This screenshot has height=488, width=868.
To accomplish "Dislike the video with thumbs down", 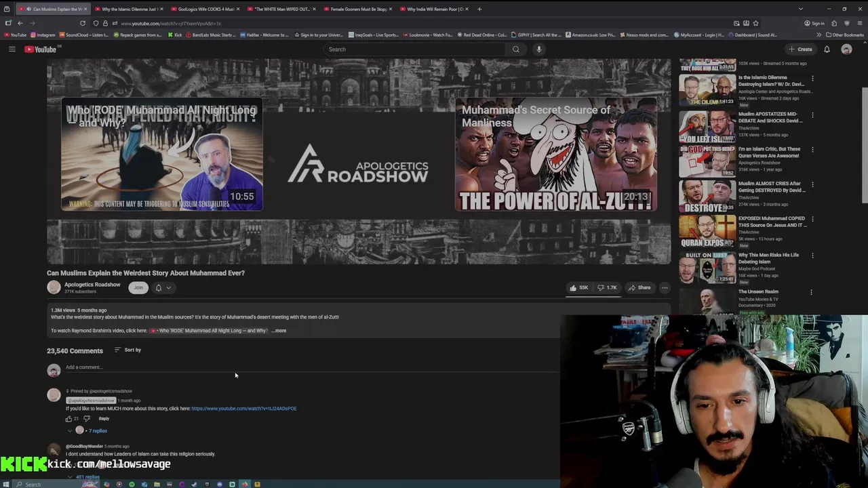I will coord(607,287).
